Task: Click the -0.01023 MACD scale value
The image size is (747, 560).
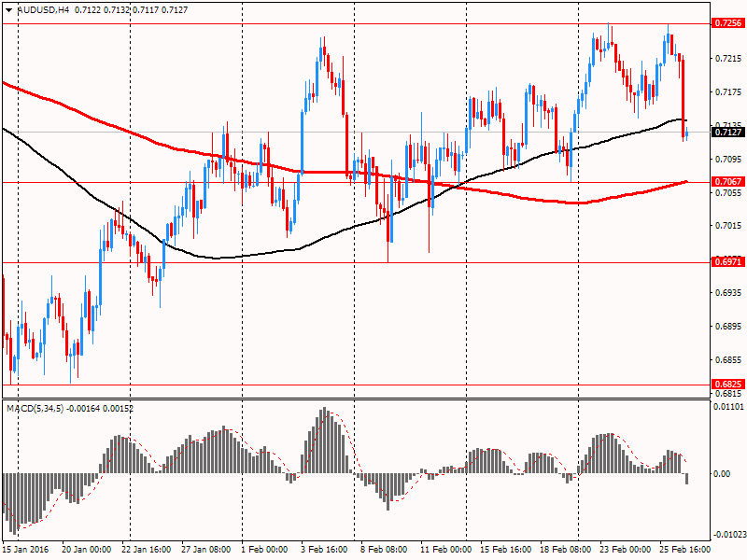Action: tap(728, 536)
